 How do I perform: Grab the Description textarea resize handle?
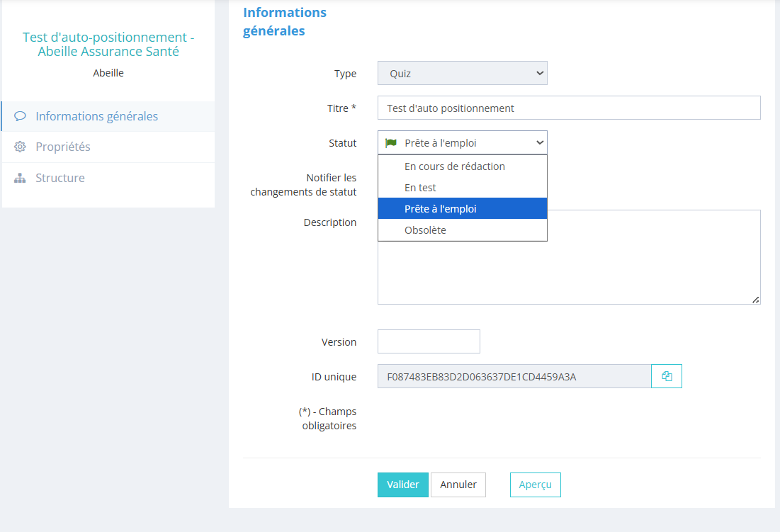click(x=756, y=300)
